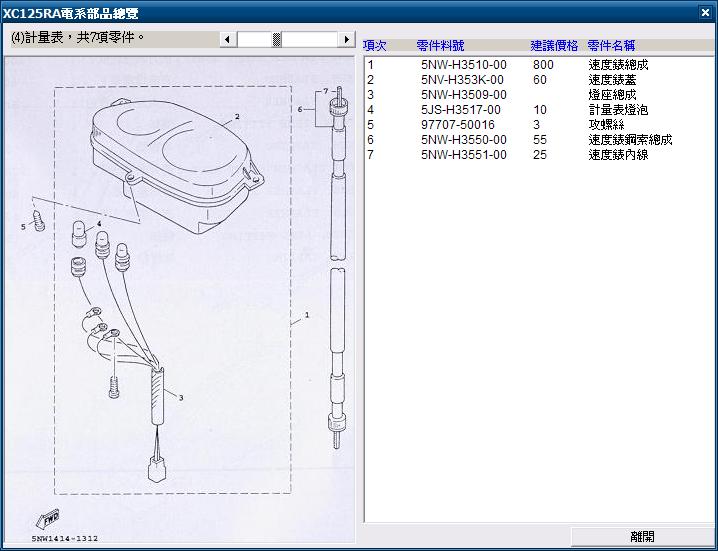Viewport: 718px width, 551px height.
Task: Click the 建議價格 column header
Action: pyautogui.click(x=554, y=46)
